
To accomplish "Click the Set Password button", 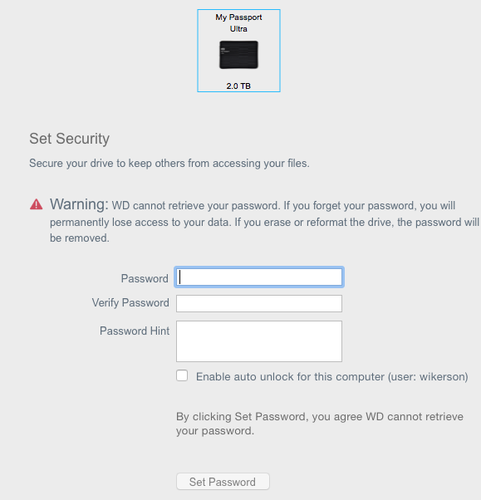I will click(223, 481).
